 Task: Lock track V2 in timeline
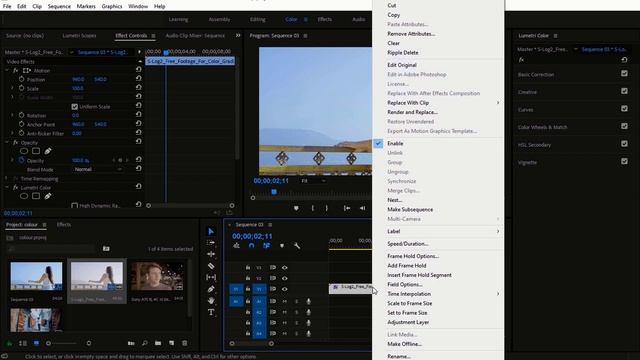point(248,278)
